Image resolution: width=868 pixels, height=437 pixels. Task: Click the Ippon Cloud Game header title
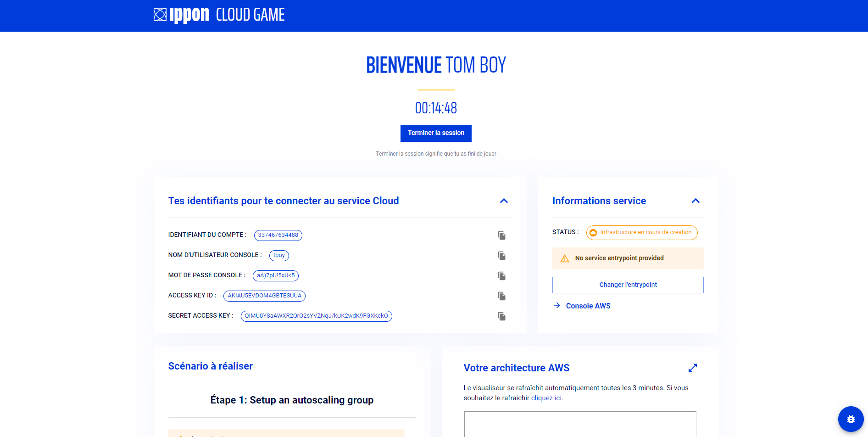pos(219,15)
